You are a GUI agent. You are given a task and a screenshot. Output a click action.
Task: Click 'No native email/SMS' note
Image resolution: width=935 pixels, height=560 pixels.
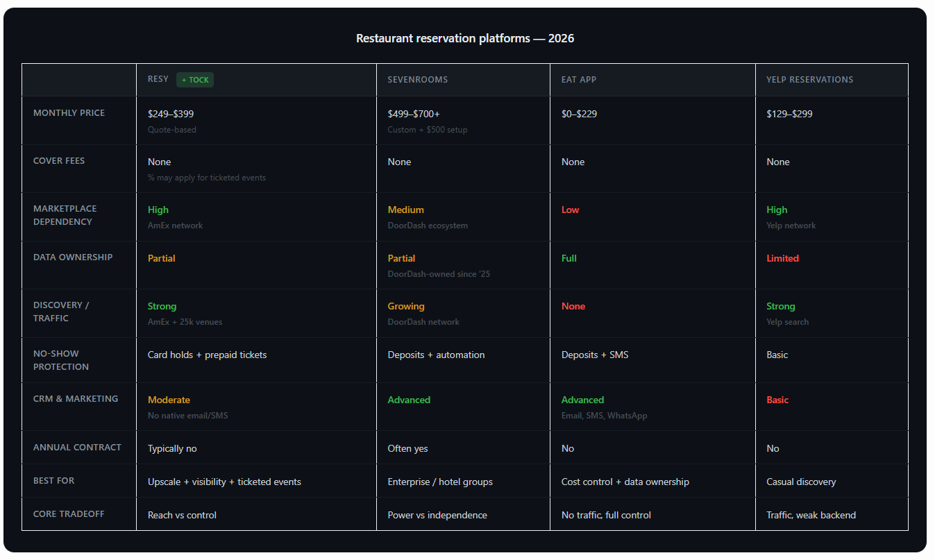[x=188, y=416]
